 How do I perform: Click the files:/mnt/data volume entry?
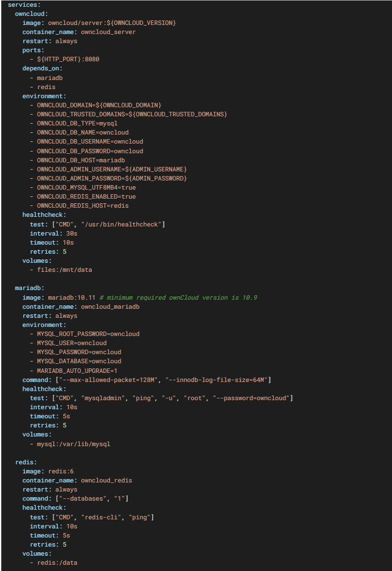65,270
